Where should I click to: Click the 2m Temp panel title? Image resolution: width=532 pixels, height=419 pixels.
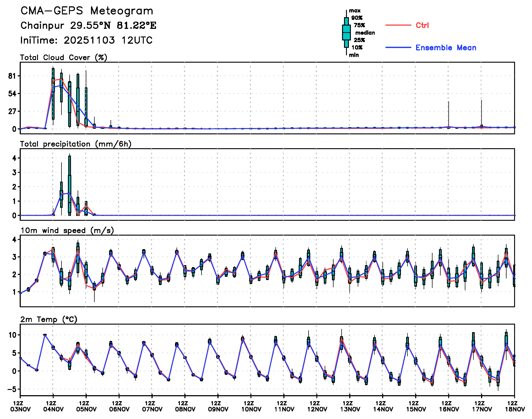coord(49,319)
